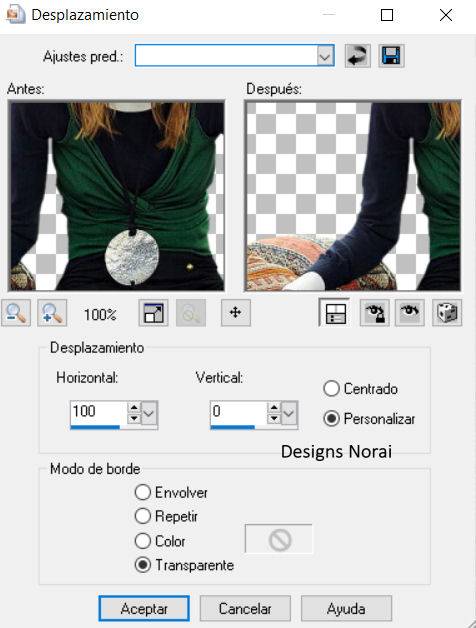
Task: Save preset with the floppy disk icon
Action: (391, 55)
